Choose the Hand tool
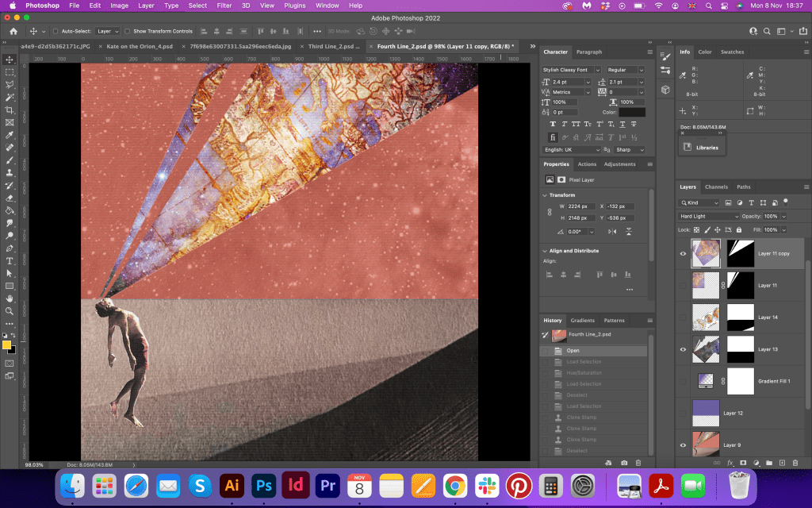 pyautogui.click(x=10, y=298)
